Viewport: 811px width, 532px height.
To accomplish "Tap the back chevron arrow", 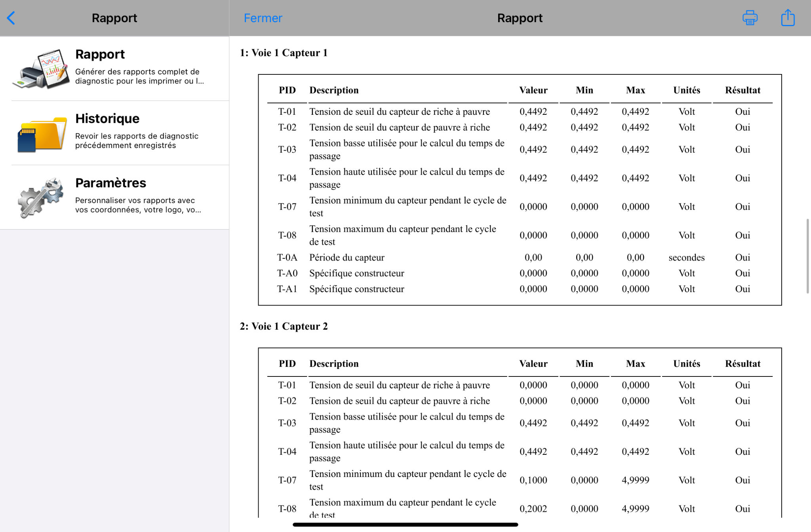I will (x=11, y=18).
